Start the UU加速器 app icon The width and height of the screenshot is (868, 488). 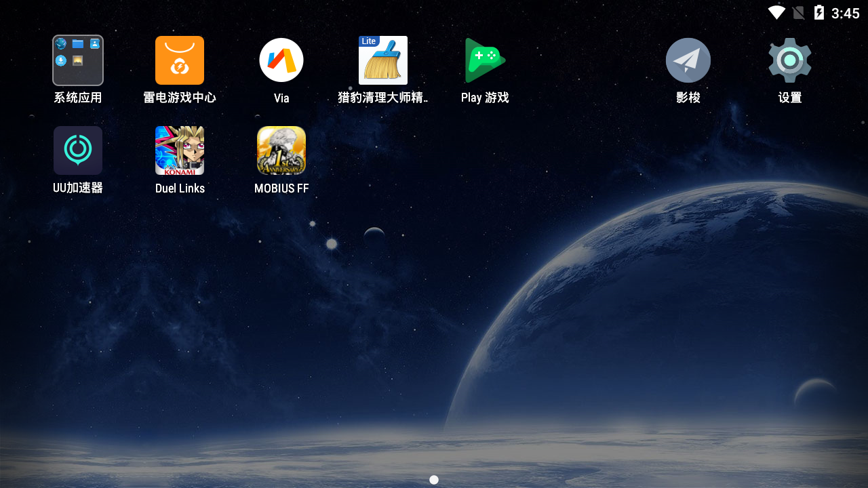click(78, 150)
